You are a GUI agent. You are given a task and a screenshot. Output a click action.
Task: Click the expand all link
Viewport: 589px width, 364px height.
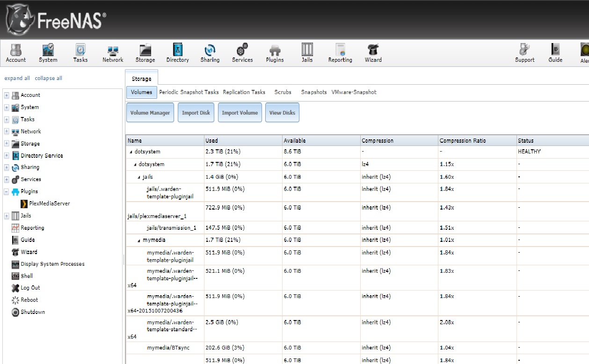(17, 78)
